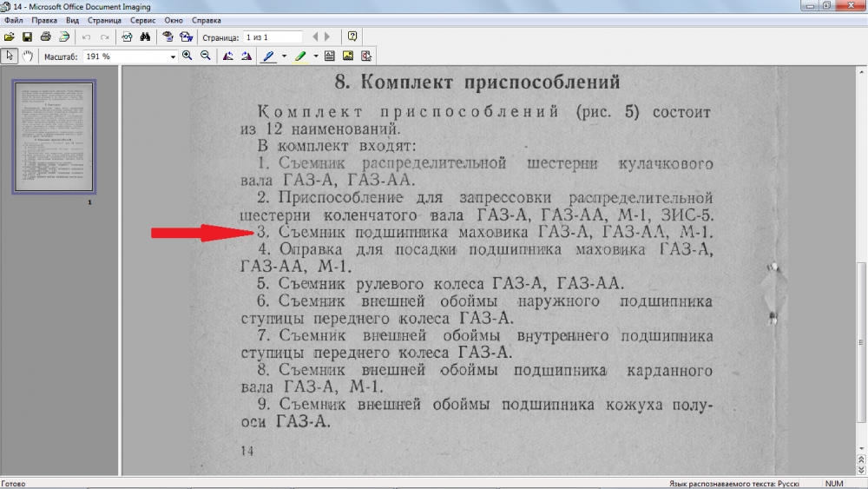This screenshot has height=489, width=868.
Task: Open the Pen options dropdown arrow
Action: pos(284,56)
